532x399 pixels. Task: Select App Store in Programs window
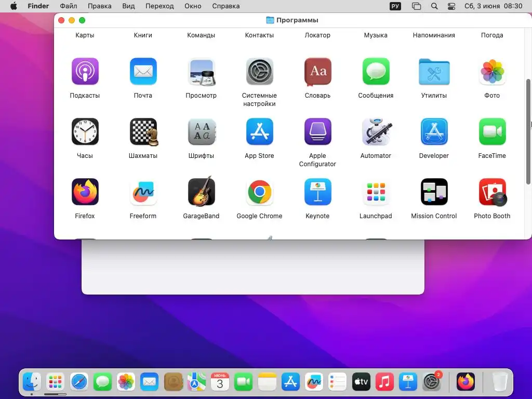coord(260,131)
